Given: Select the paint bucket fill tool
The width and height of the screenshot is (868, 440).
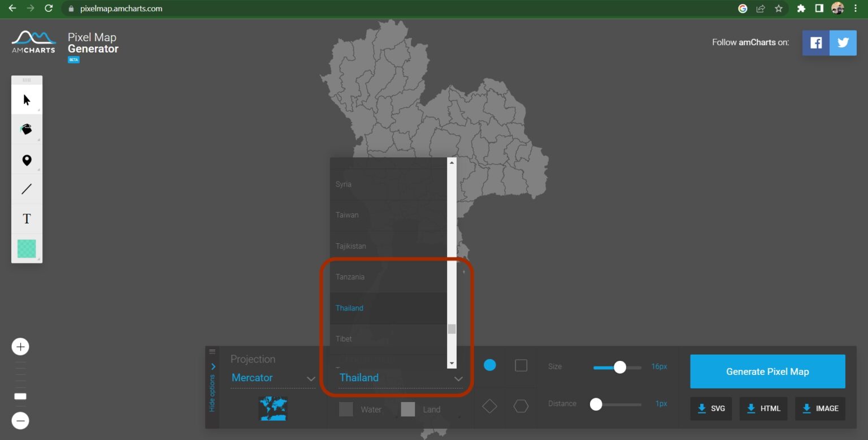Looking at the screenshot, I should 26,129.
